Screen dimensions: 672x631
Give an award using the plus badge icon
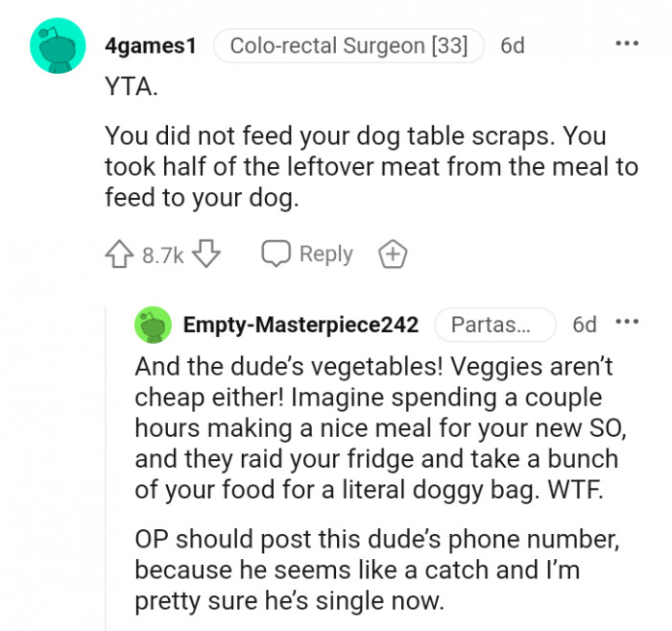click(x=393, y=255)
